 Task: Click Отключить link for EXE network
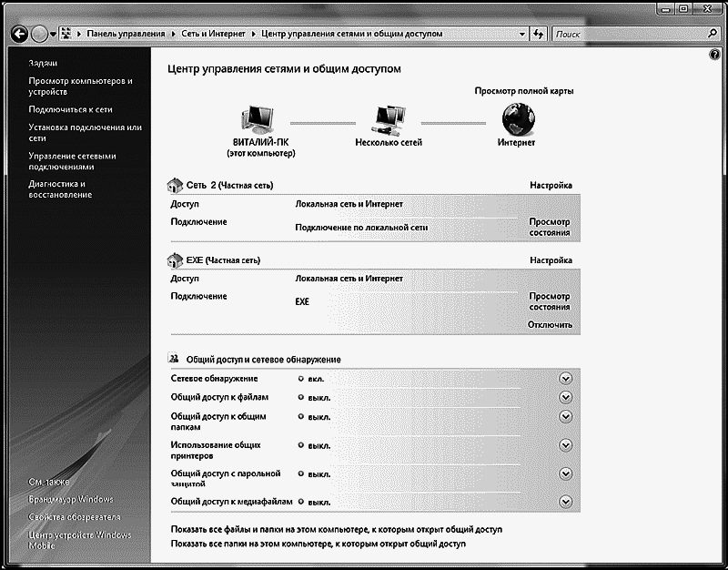click(x=551, y=325)
